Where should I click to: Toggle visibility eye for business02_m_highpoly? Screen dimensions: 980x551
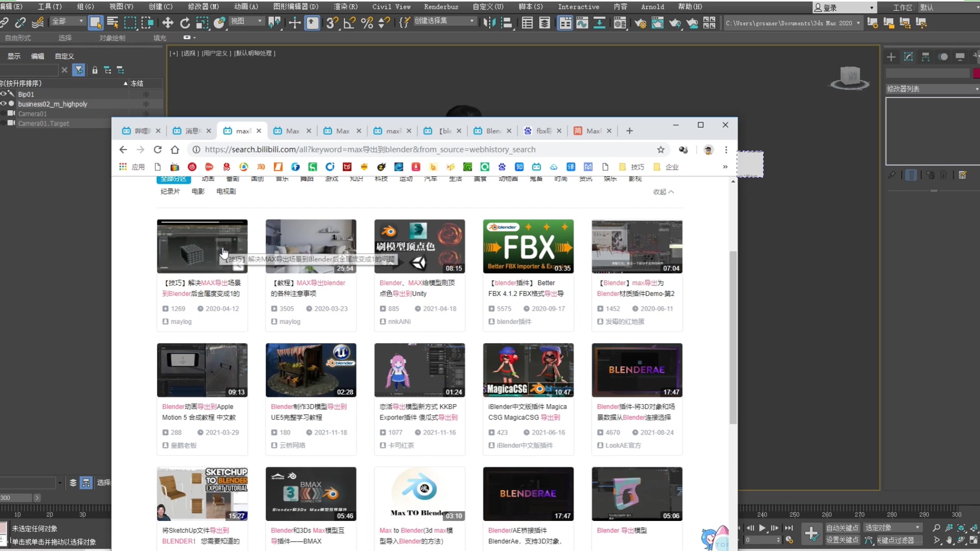pos(4,104)
